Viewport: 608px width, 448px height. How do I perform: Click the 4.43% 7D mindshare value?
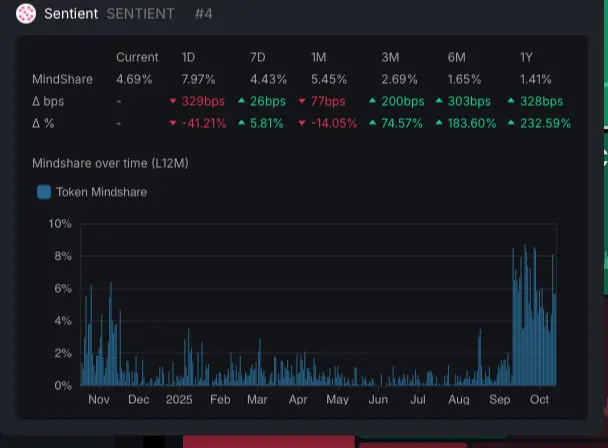(x=268, y=80)
